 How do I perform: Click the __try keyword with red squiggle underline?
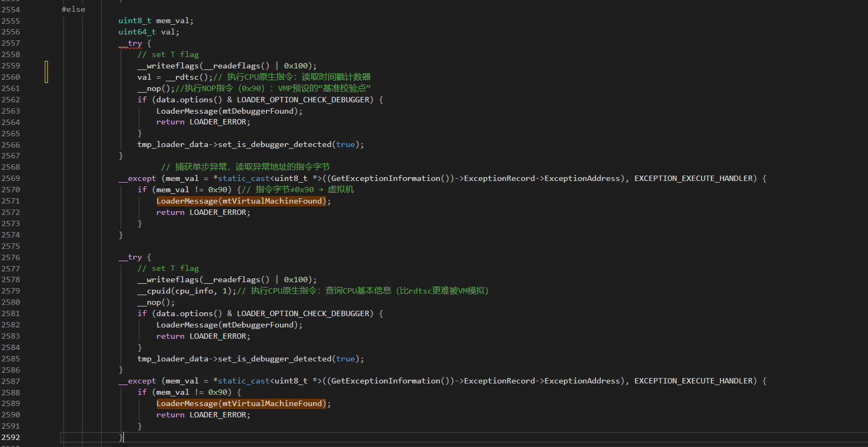(130, 43)
